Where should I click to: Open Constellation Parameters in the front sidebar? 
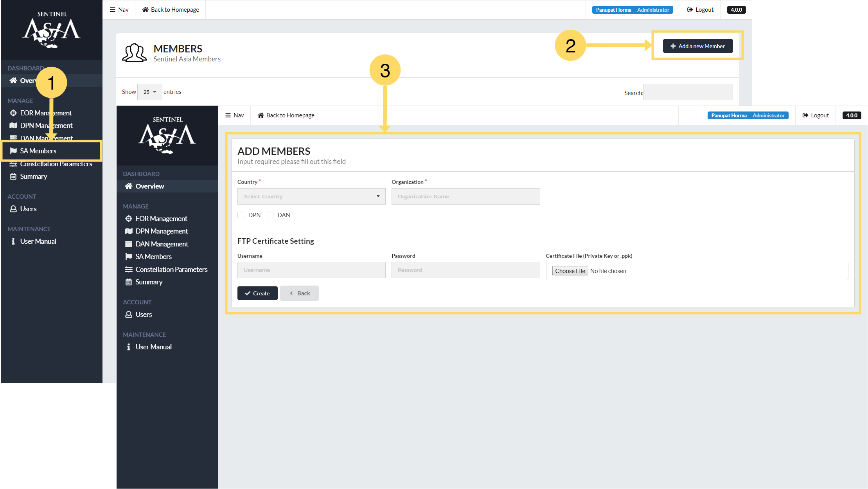(x=171, y=270)
